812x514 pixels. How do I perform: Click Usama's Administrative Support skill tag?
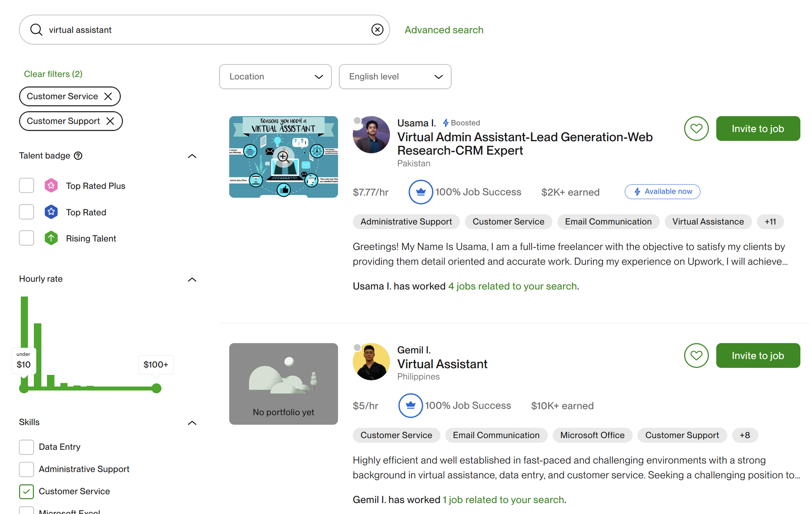click(406, 221)
